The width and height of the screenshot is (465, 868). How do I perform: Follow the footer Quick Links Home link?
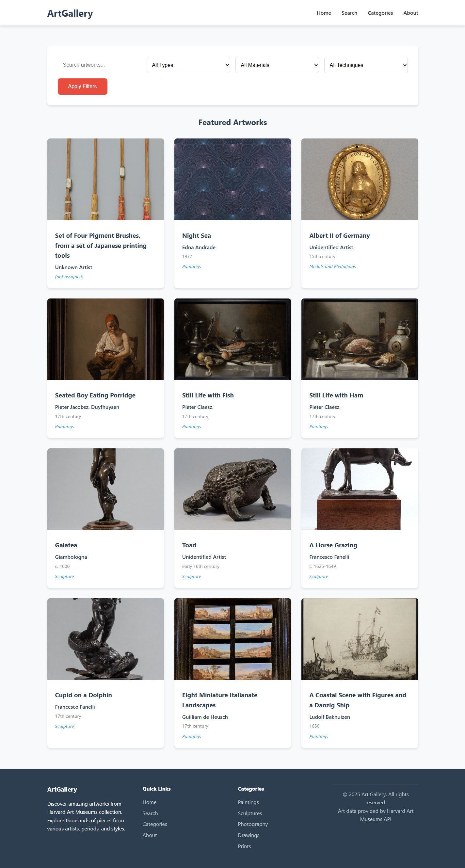pyautogui.click(x=149, y=802)
